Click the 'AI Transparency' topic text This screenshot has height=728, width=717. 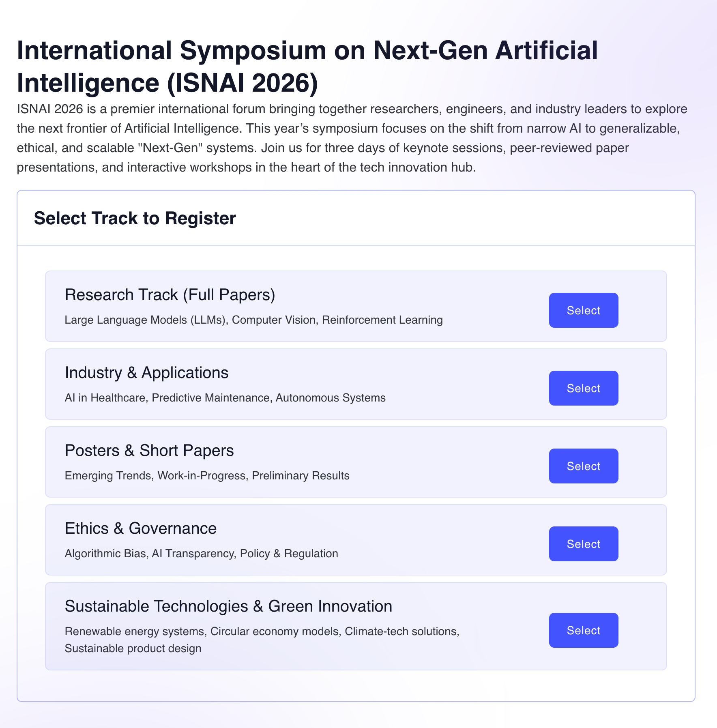point(193,554)
